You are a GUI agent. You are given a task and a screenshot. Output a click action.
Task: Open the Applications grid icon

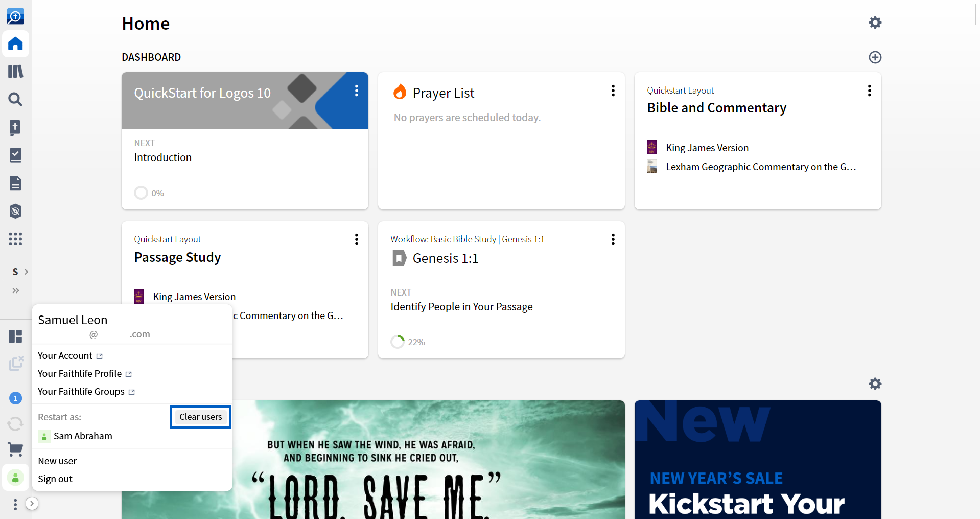coord(15,239)
